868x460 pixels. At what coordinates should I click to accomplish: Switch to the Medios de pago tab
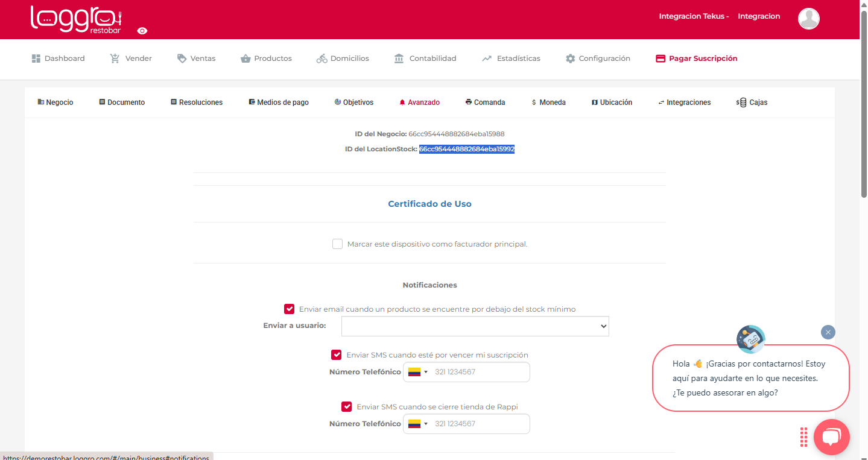click(x=279, y=102)
